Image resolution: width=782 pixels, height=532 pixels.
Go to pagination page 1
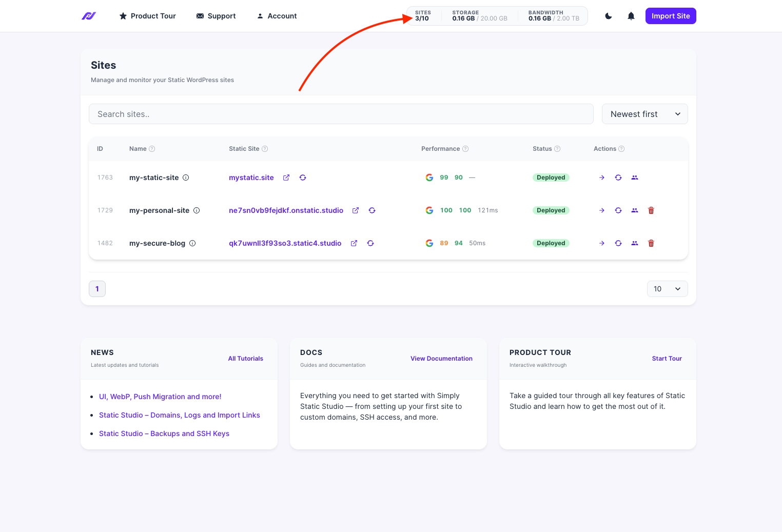tap(97, 289)
